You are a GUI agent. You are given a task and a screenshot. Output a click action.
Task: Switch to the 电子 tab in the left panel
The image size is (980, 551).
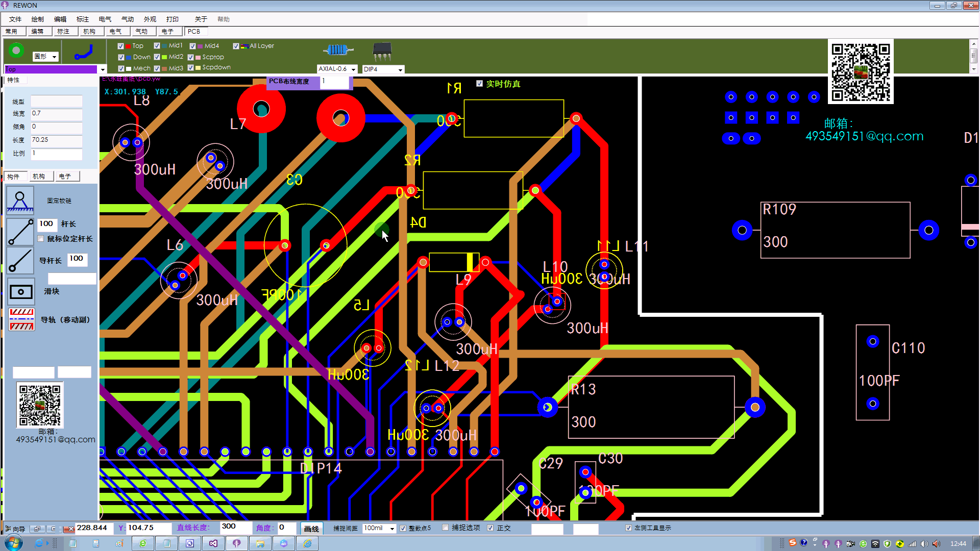[x=68, y=177]
